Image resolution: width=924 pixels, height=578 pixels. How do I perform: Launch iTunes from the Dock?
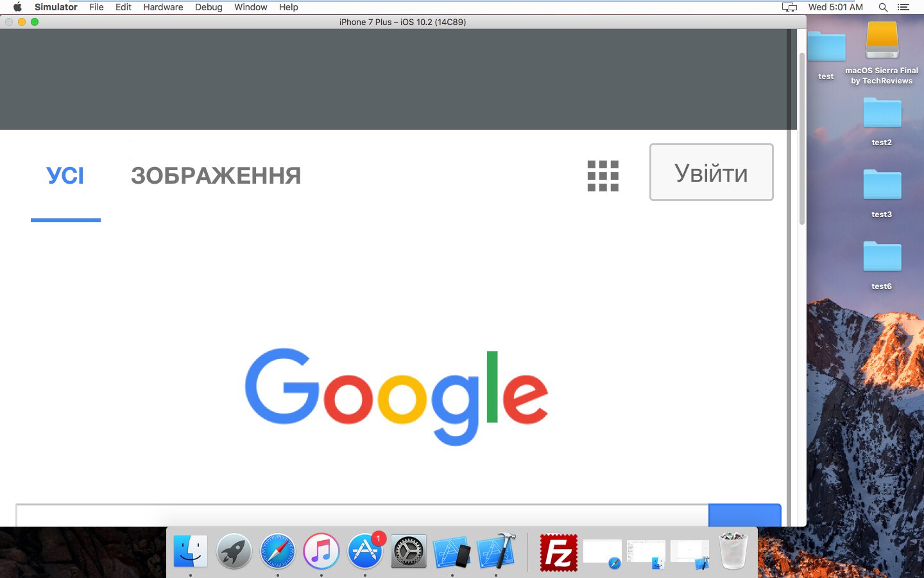[321, 552]
